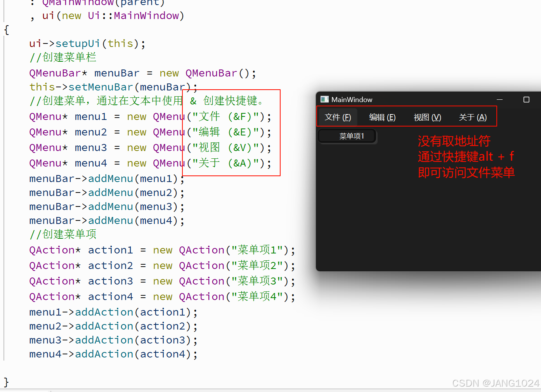Minimize the MainWindow window
The height and width of the screenshot is (392, 541).
tap(500, 100)
